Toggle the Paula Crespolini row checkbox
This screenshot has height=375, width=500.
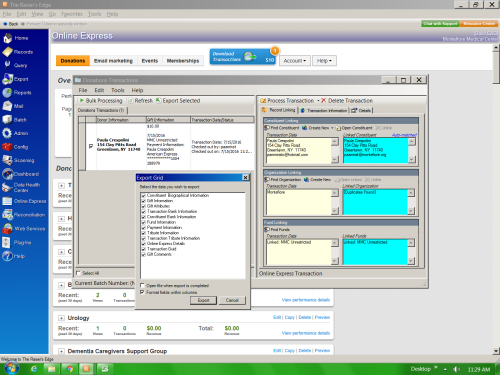click(91, 146)
